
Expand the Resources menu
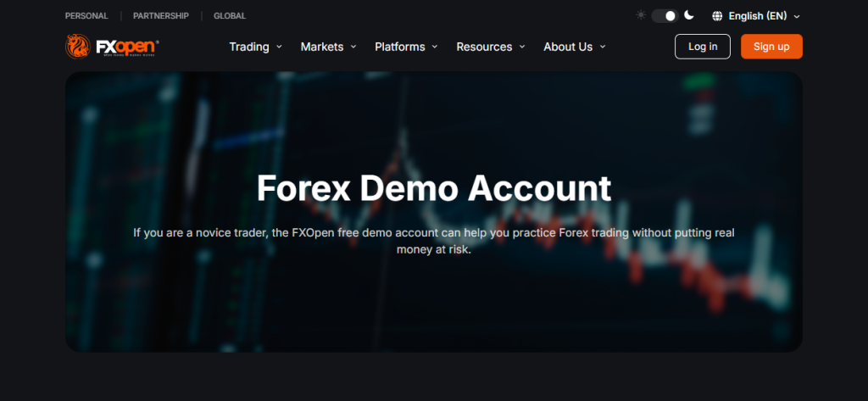491,47
